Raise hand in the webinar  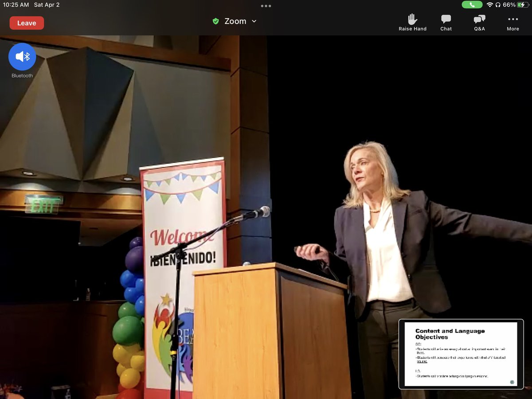coord(412,22)
